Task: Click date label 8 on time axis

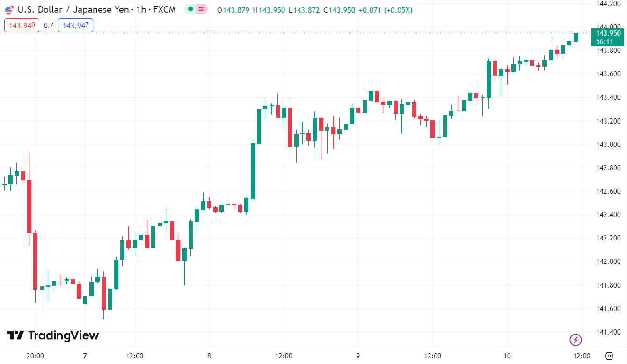Action: click(x=209, y=356)
